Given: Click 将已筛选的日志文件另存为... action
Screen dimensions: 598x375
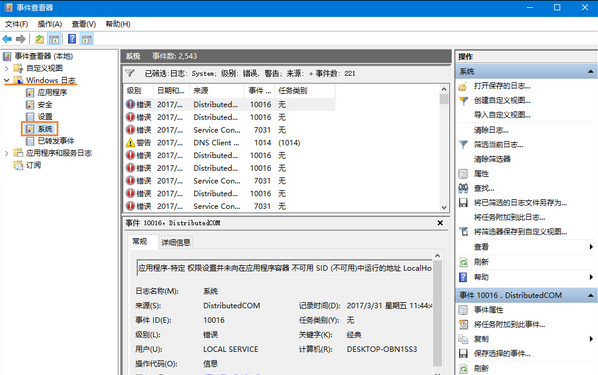Looking at the screenshot, I should (x=520, y=203).
